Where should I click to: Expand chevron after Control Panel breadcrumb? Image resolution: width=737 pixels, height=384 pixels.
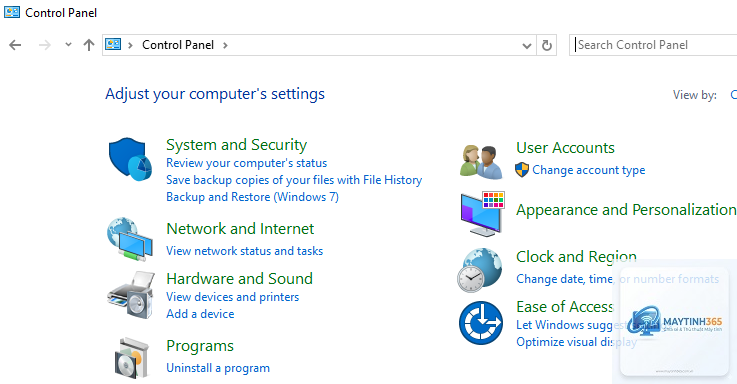click(225, 45)
